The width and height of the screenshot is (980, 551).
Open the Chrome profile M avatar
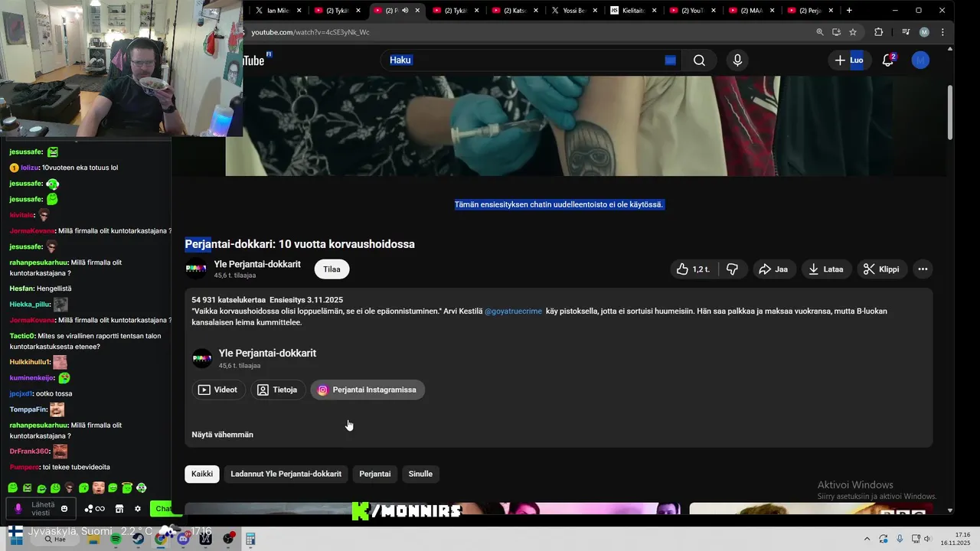pyautogui.click(x=924, y=32)
